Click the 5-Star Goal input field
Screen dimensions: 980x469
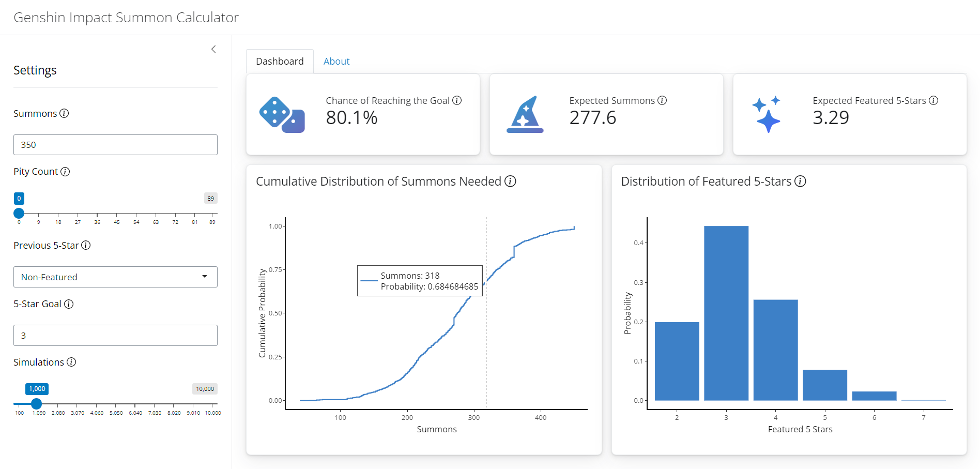click(115, 336)
